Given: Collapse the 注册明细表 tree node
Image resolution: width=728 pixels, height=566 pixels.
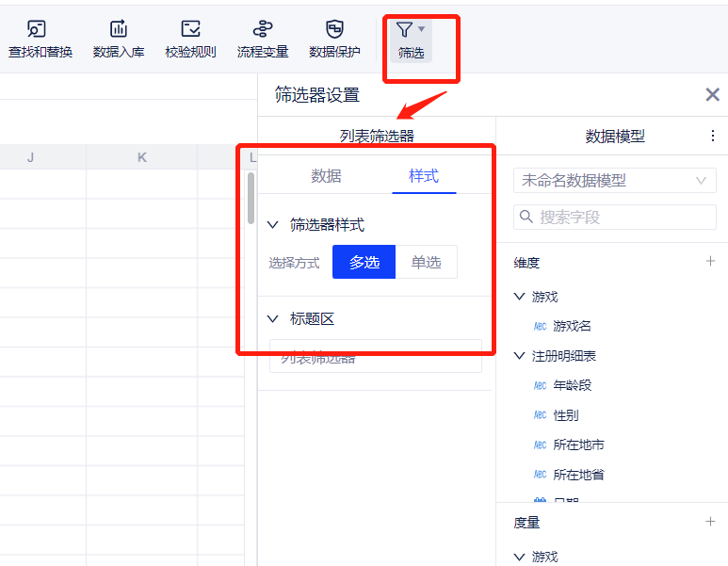Looking at the screenshot, I should click(x=519, y=356).
